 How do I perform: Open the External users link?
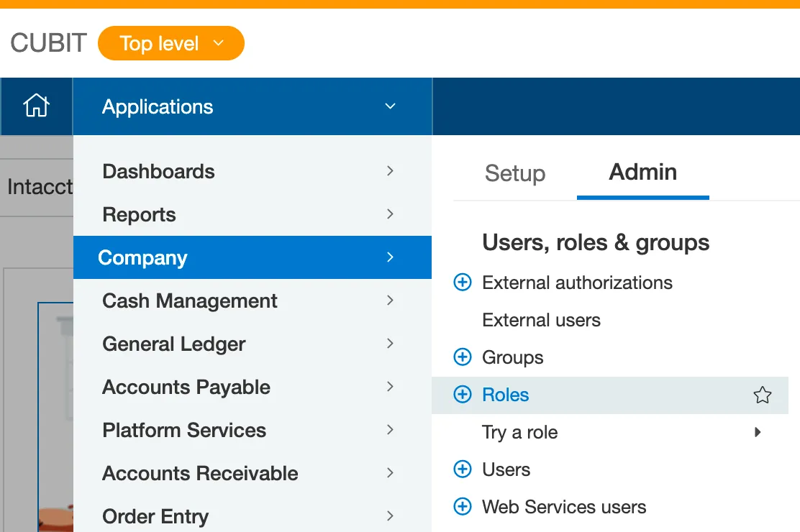click(x=541, y=320)
